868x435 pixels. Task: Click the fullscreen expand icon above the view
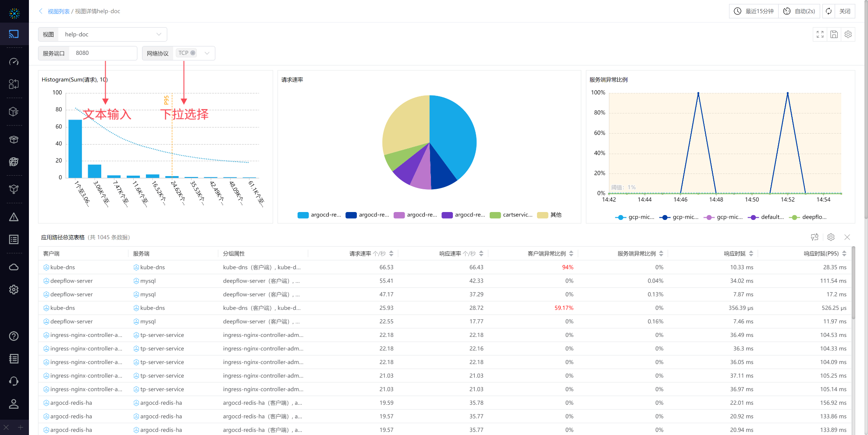pyautogui.click(x=820, y=34)
